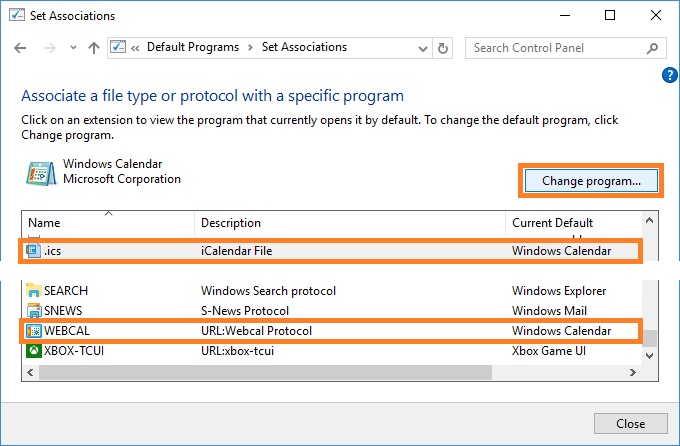This screenshot has height=446, width=680.
Task: Click the SNEWS protocol icon
Action: tap(33, 311)
